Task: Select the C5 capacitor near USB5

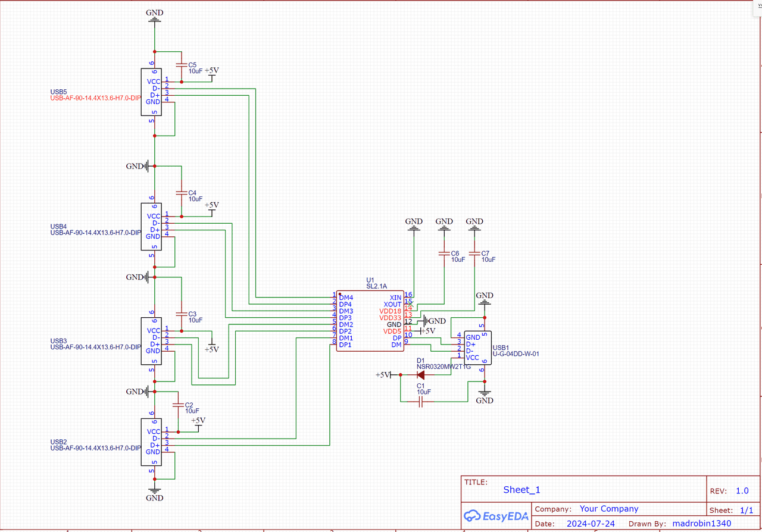Action: pos(180,64)
